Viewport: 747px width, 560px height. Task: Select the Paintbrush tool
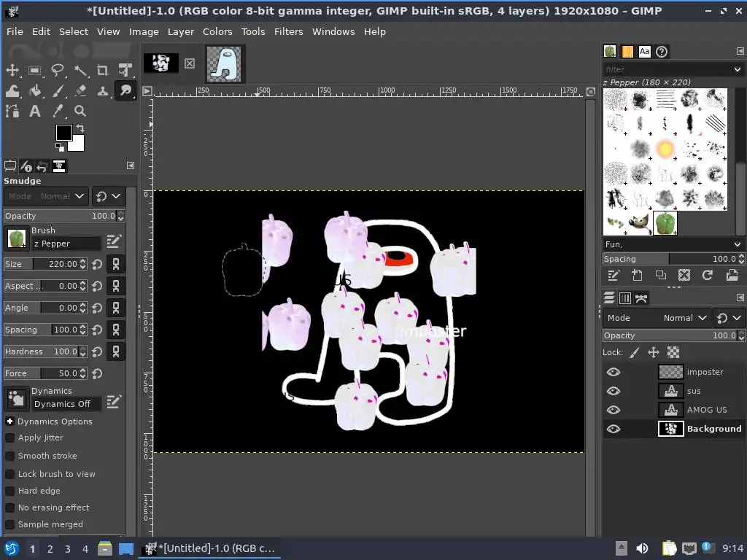(58, 90)
